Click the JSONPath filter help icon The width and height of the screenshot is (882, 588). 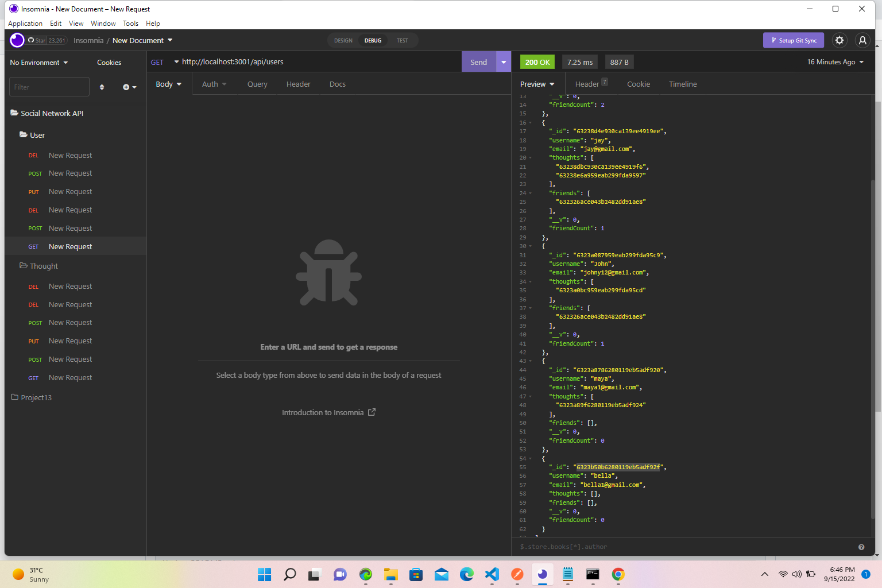pos(861,547)
